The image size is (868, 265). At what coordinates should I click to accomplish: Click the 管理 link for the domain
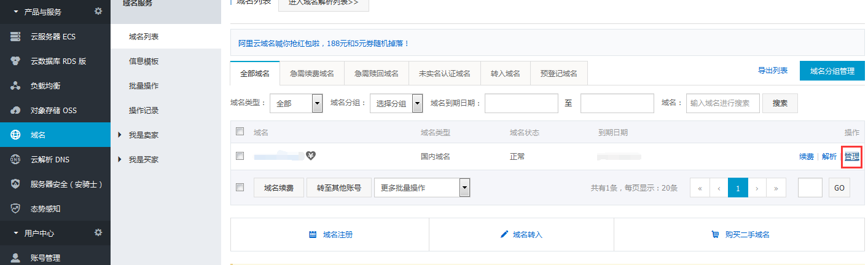851,156
